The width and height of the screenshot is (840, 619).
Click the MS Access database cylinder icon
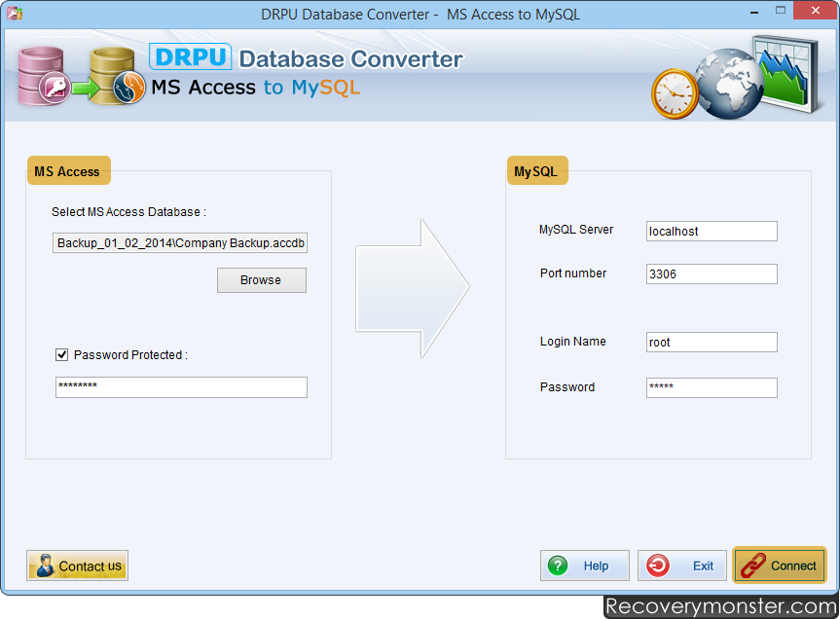[43, 76]
